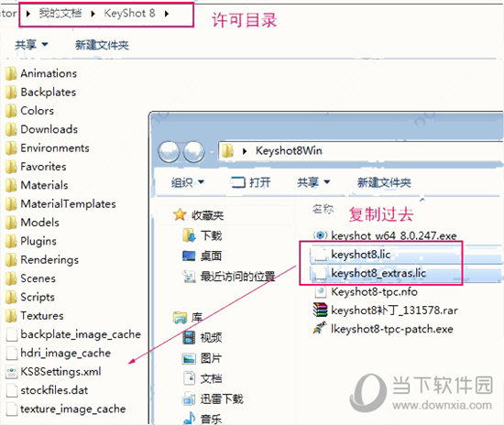
Task: Click 我的文档 in the breadcrumb path
Action: click(x=60, y=13)
